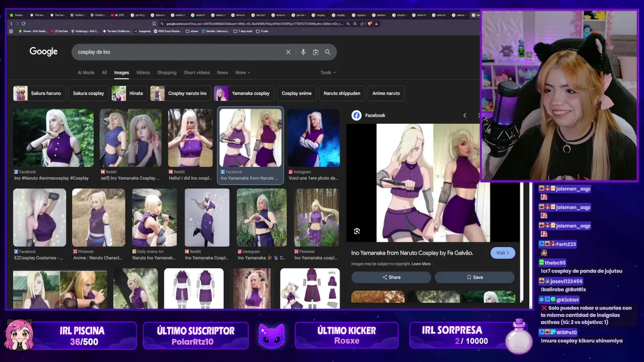Image resolution: width=644 pixels, height=362 pixels.
Task: Select the Cosplay naruto ino chip
Action: coord(181,93)
